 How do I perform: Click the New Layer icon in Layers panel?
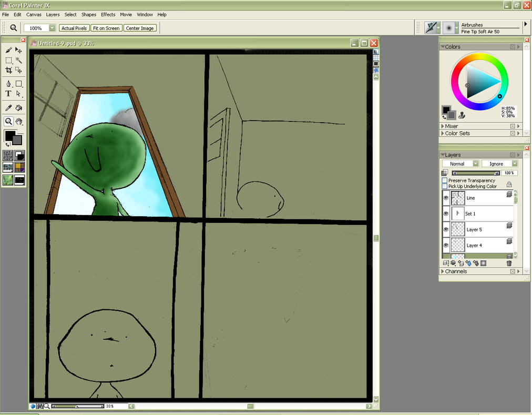click(x=445, y=263)
